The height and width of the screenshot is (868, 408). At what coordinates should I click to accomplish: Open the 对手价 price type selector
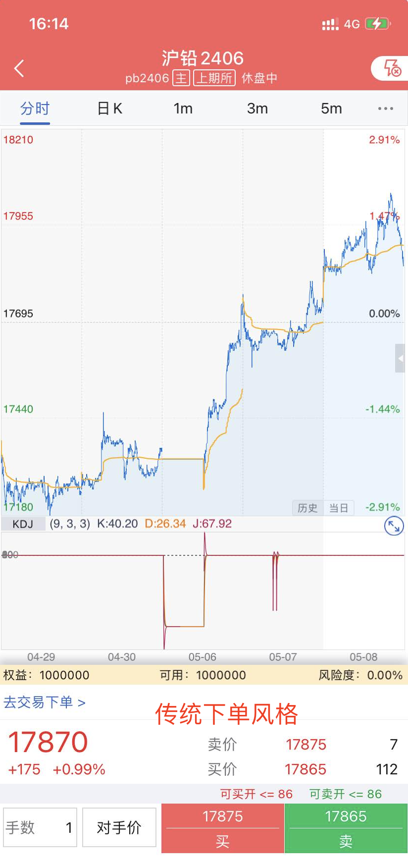[x=119, y=827]
